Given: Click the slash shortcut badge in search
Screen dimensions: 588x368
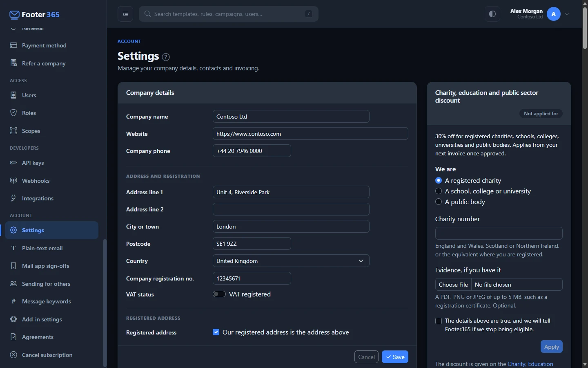Looking at the screenshot, I should [x=309, y=14].
